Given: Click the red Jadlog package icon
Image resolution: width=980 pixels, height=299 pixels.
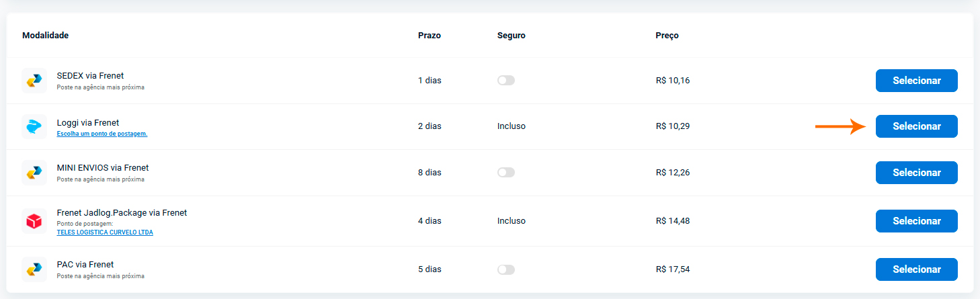Looking at the screenshot, I should coord(34,221).
